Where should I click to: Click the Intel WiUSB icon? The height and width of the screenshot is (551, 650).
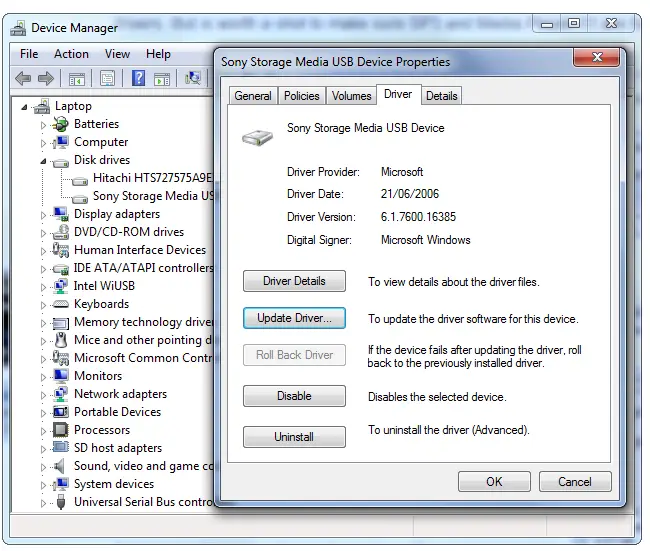click(61, 286)
